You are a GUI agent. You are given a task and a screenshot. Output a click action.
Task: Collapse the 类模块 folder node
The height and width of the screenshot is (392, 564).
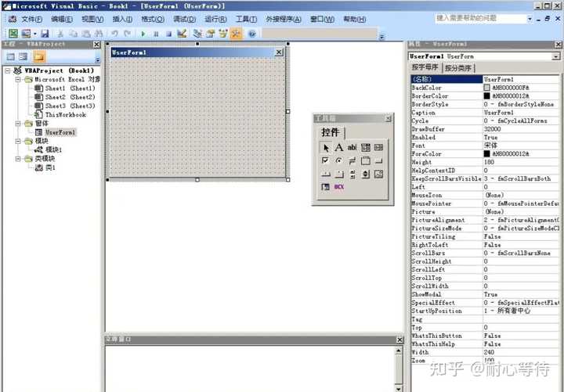(x=18, y=159)
